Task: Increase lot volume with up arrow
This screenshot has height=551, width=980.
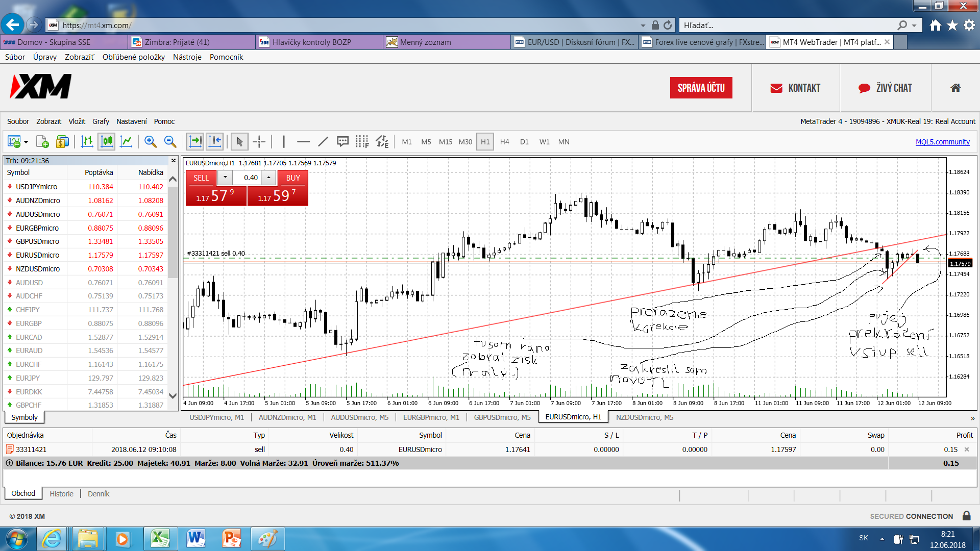Action: pyautogui.click(x=269, y=178)
